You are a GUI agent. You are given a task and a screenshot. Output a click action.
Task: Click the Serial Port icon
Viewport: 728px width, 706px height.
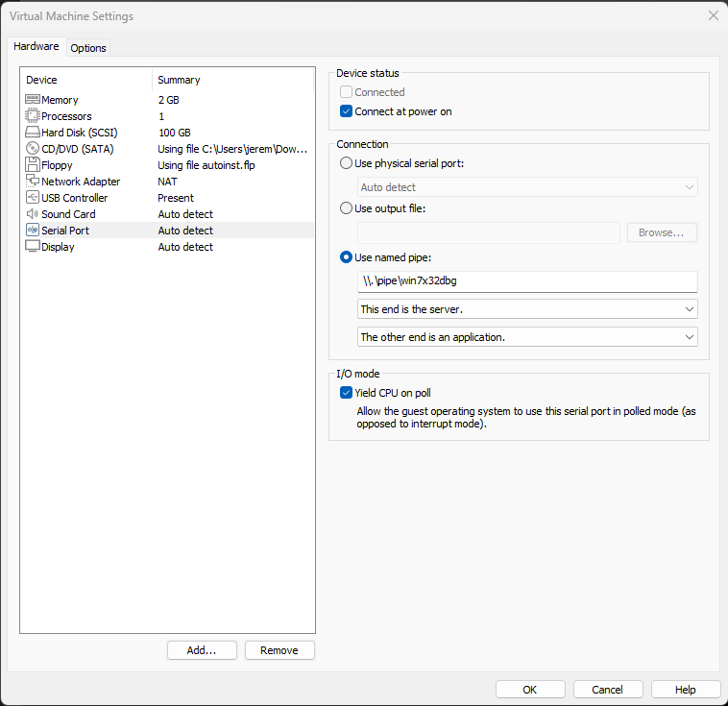33,230
